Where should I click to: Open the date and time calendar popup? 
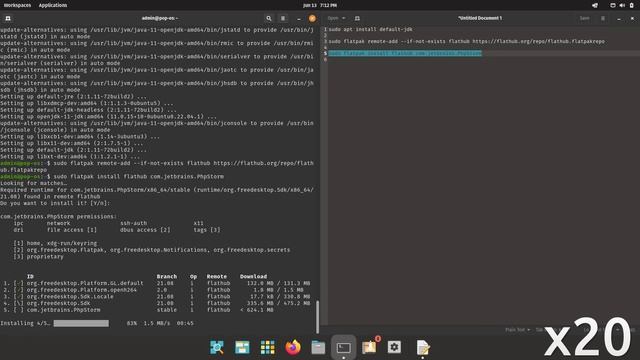320,5
